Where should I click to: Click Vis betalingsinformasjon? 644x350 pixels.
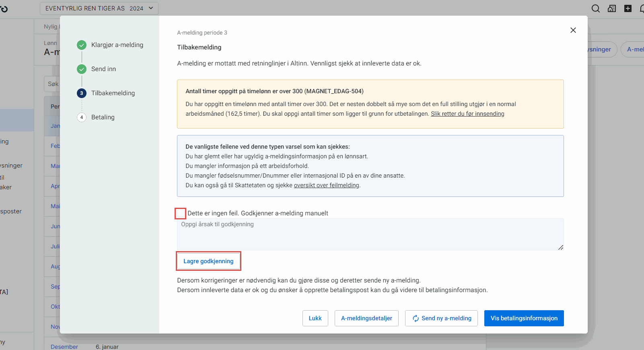tap(524, 318)
